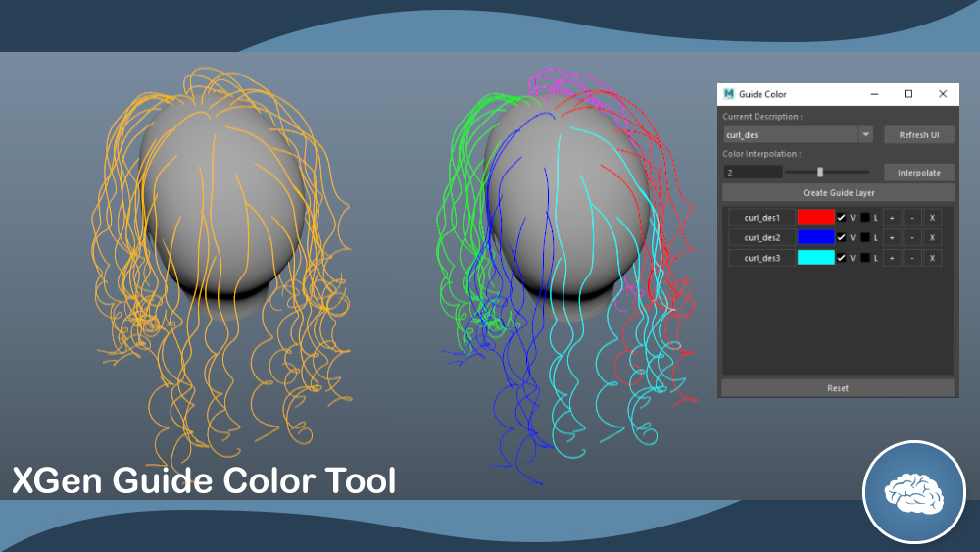Click the Color Interpolation slider handle

coord(820,172)
